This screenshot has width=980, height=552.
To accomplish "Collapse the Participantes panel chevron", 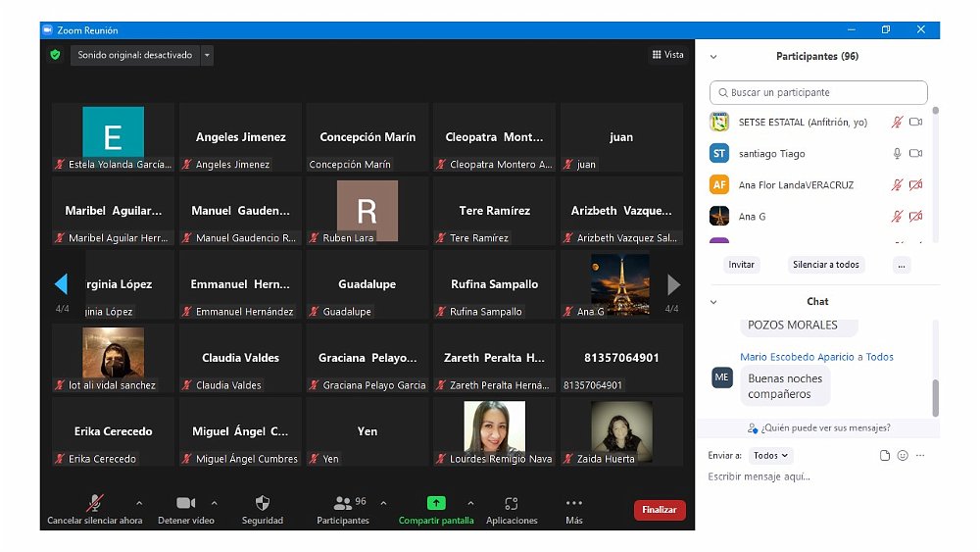I will click(x=713, y=57).
